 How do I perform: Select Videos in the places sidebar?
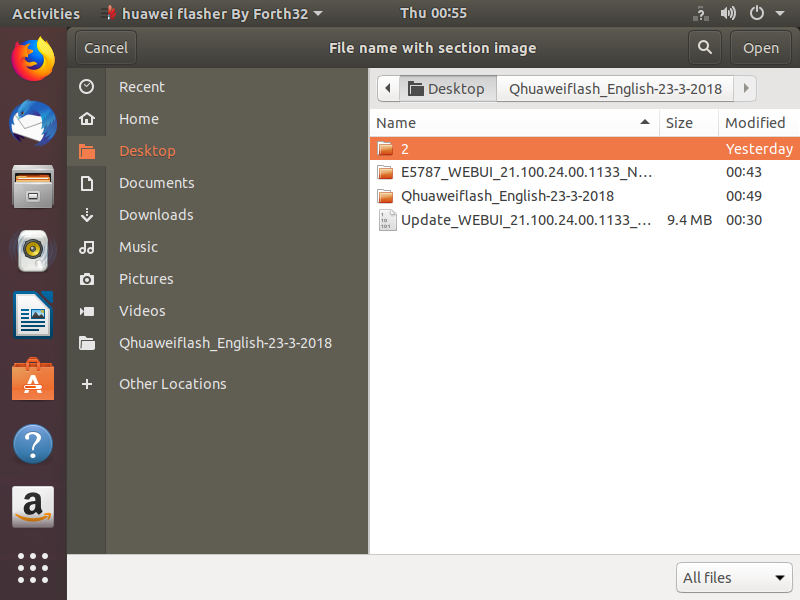point(142,311)
